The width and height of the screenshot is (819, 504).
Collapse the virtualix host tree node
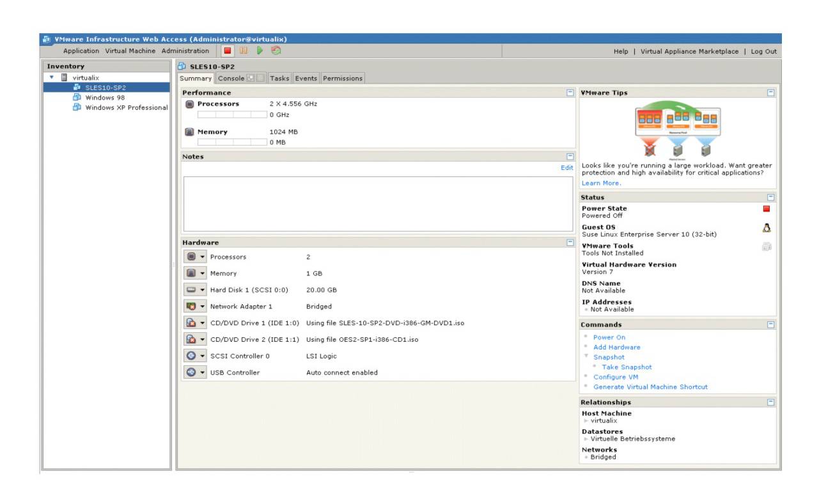[52, 78]
